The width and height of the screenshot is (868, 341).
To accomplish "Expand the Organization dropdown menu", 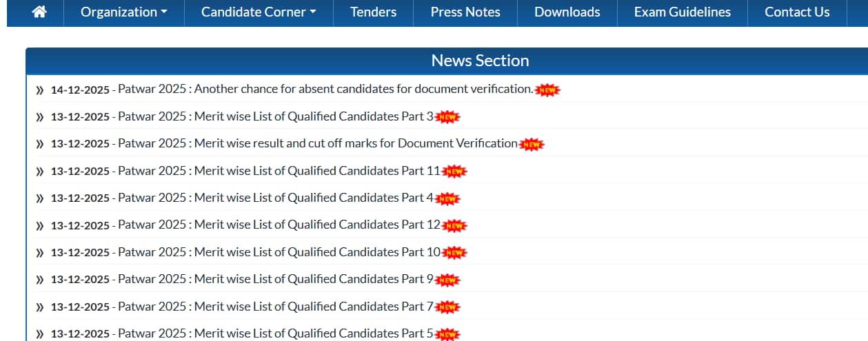I will click(123, 12).
